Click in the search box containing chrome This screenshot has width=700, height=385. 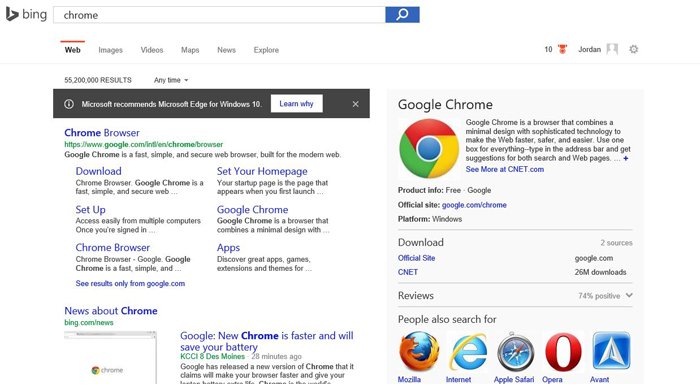(x=219, y=15)
